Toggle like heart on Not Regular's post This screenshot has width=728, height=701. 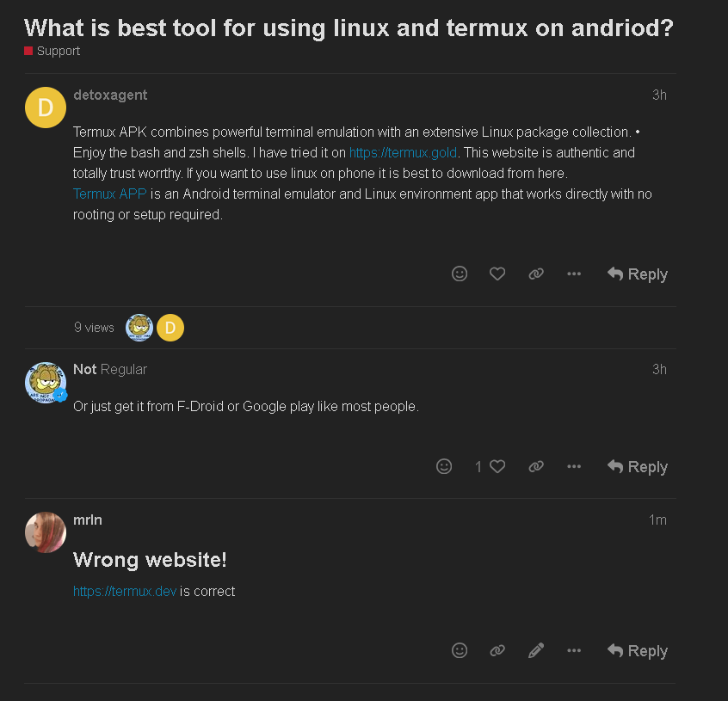coord(497,466)
